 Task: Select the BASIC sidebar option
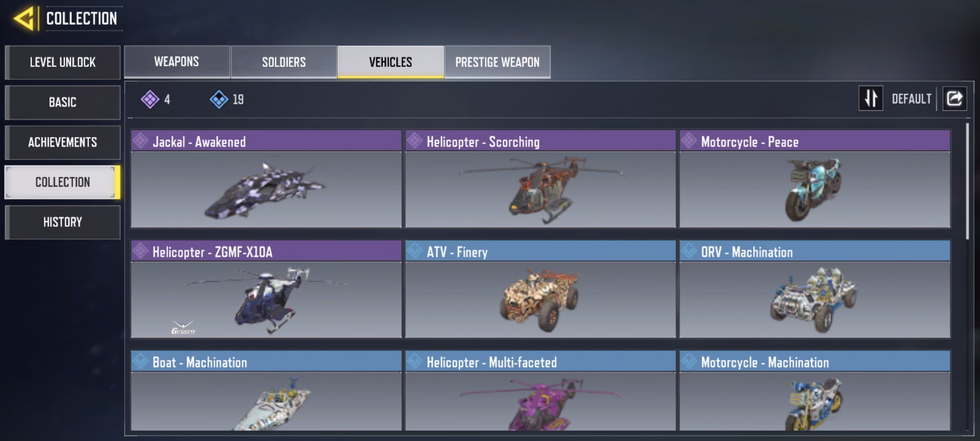62,102
